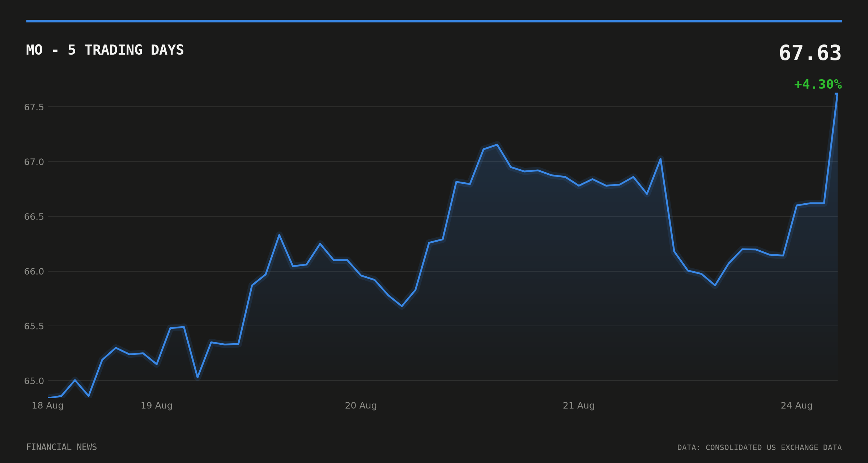Select the 18 Aug date label
868x463 pixels.
[48, 405]
